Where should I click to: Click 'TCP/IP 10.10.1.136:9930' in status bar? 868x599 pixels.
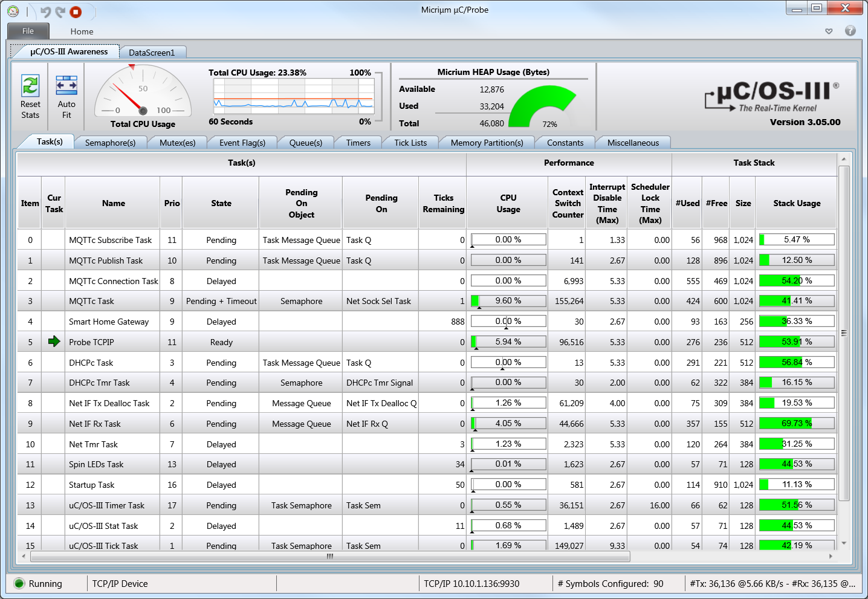coord(471,583)
